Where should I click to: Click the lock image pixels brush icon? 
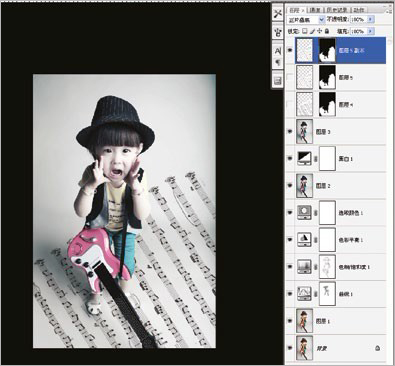click(312, 31)
